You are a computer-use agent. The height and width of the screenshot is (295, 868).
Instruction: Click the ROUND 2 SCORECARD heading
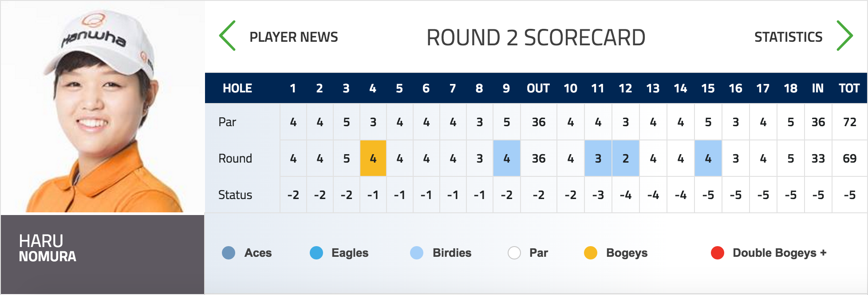pos(536,37)
